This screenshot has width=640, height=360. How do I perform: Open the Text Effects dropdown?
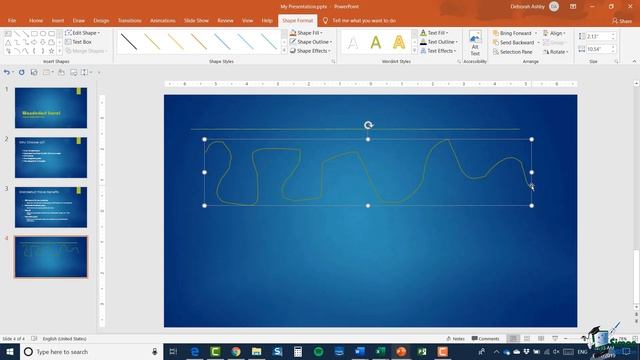438,51
